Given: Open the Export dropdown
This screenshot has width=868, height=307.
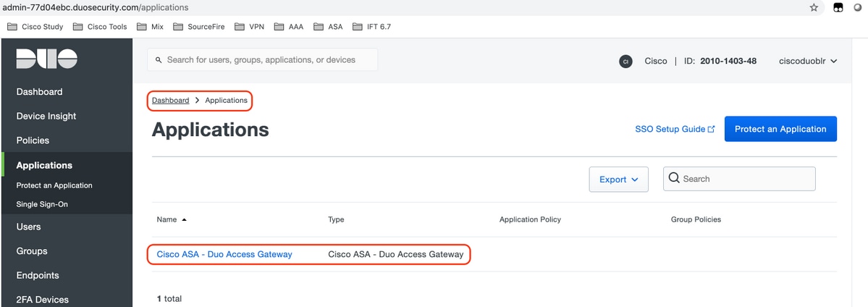Looking at the screenshot, I should [x=618, y=179].
